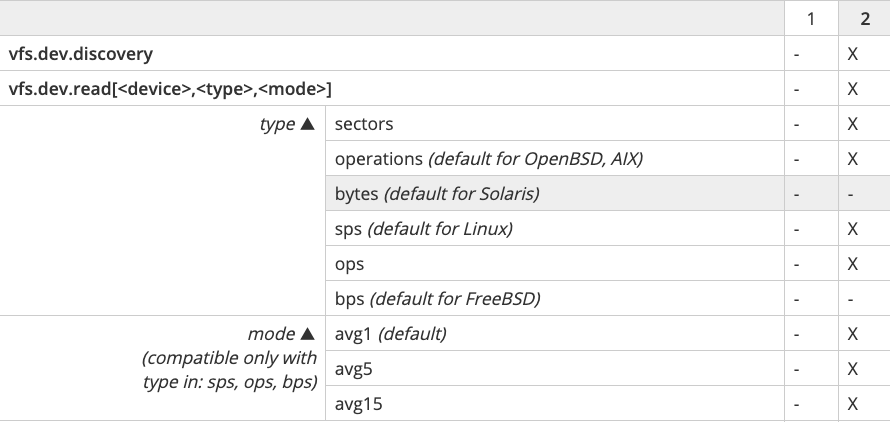Screen dimensions: 890x422
Task: Collapse the type parameter triangle
Action: pos(308,124)
